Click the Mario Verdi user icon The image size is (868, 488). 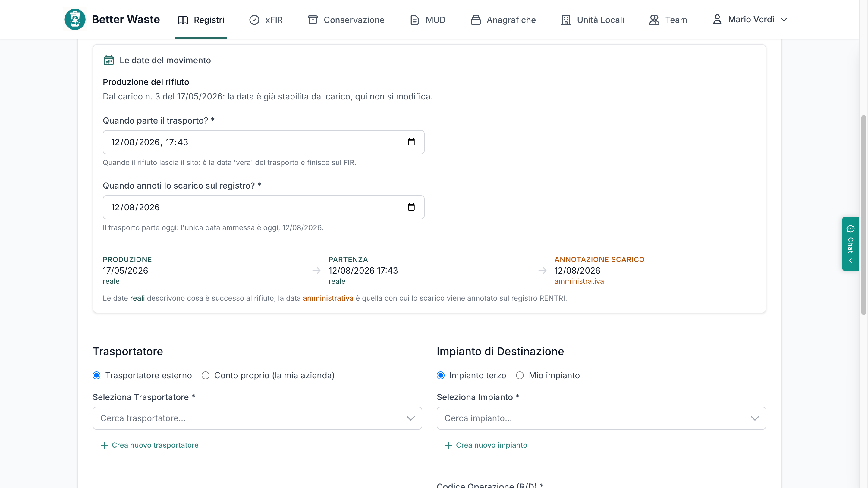tap(717, 20)
